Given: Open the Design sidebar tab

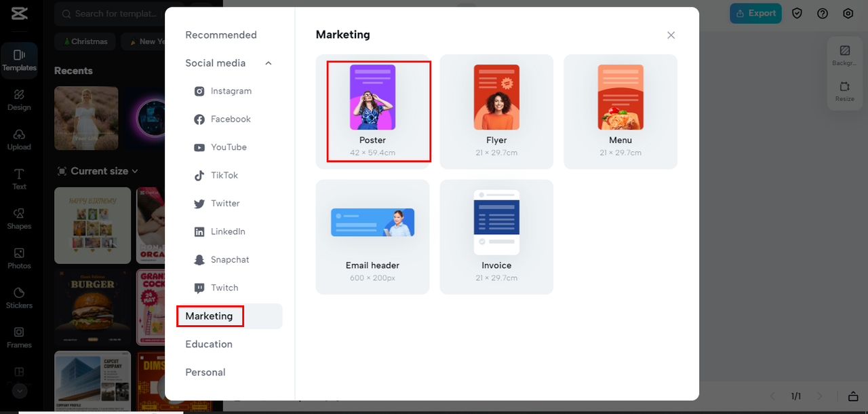Looking at the screenshot, I should (19, 100).
